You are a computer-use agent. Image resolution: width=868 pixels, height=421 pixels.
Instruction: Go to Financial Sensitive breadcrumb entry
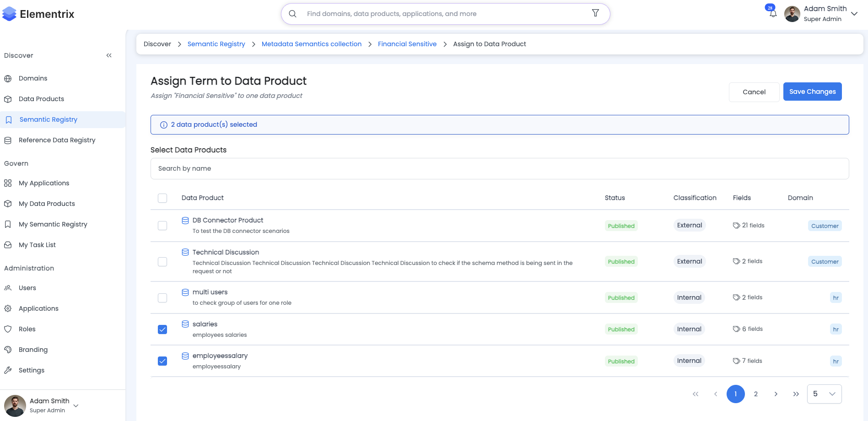407,44
